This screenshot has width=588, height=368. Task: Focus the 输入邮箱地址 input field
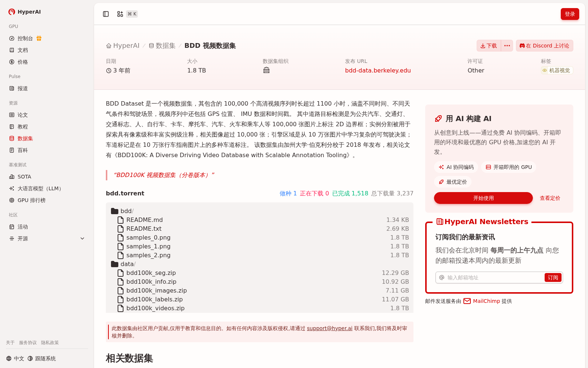494,277
